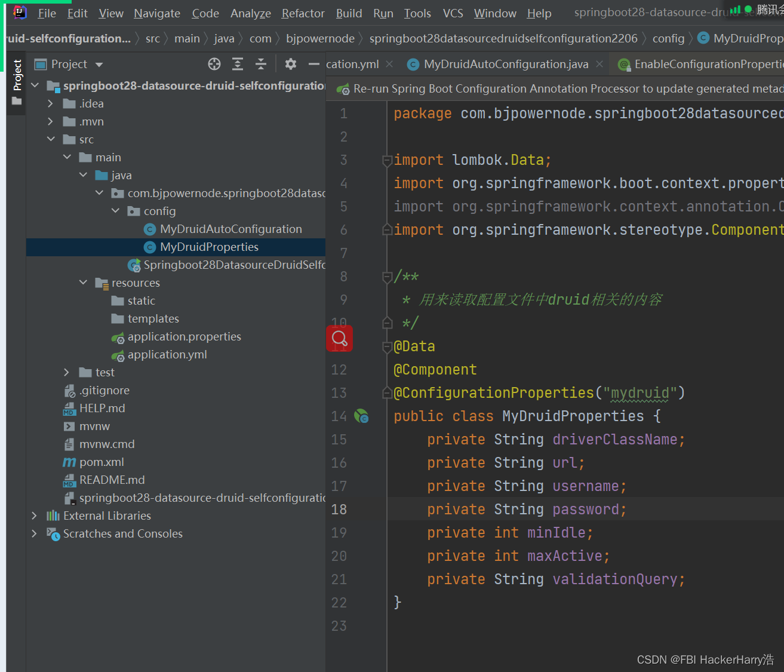Collapse the config package
The image size is (784, 672).
click(x=115, y=211)
